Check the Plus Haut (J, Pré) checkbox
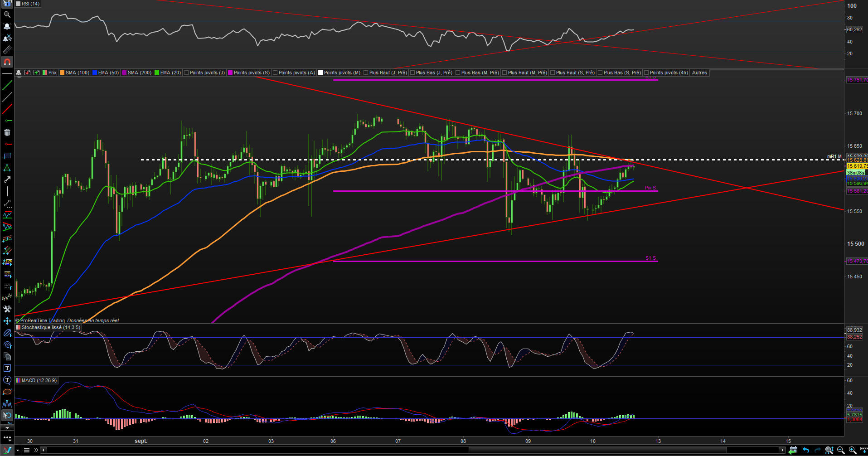 [366, 73]
